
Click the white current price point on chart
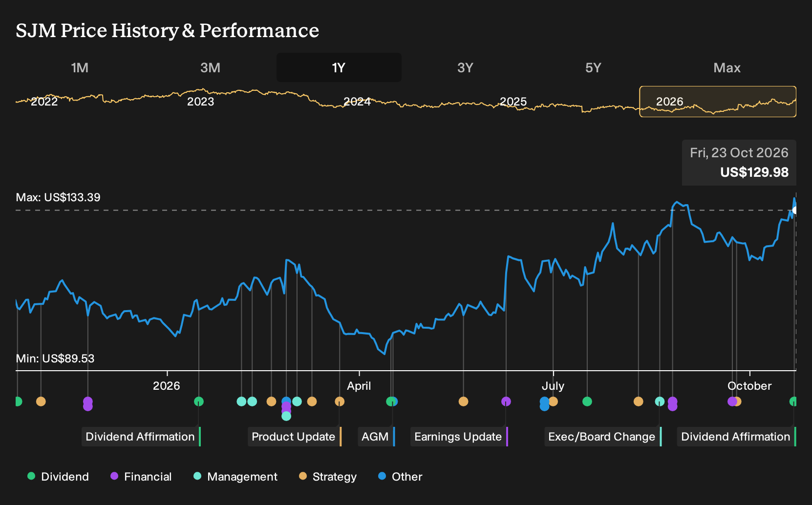click(x=795, y=210)
